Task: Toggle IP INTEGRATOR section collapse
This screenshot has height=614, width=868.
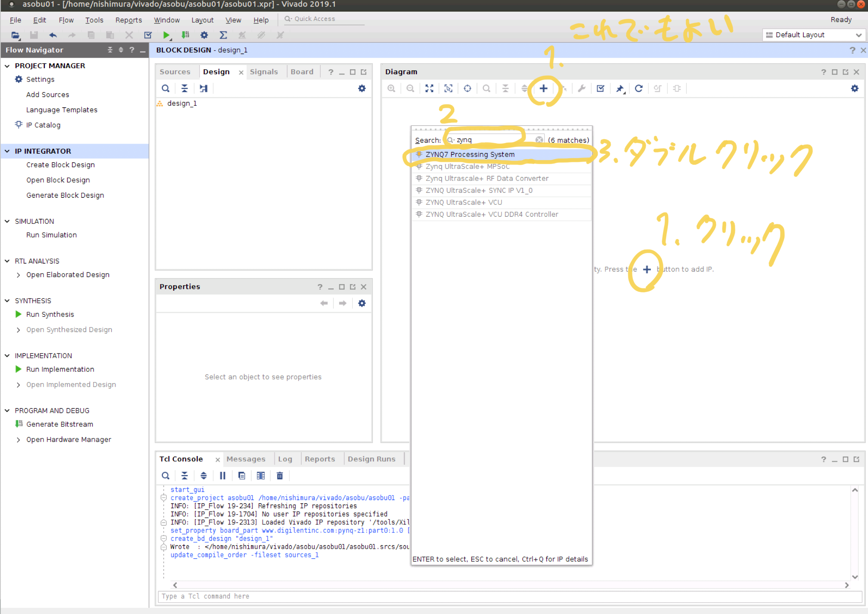Action: (x=7, y=151)
